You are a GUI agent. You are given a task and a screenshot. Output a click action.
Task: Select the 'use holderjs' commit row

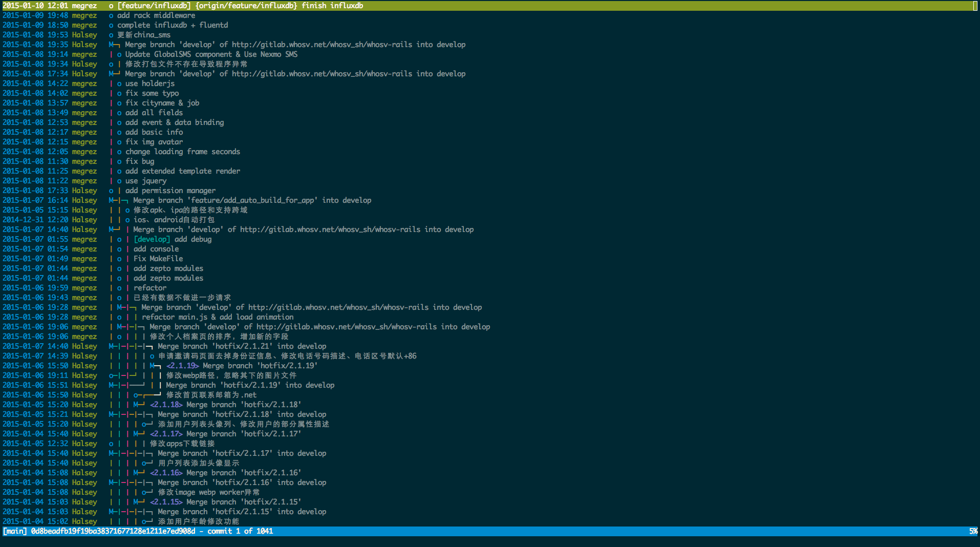[489, 83]
